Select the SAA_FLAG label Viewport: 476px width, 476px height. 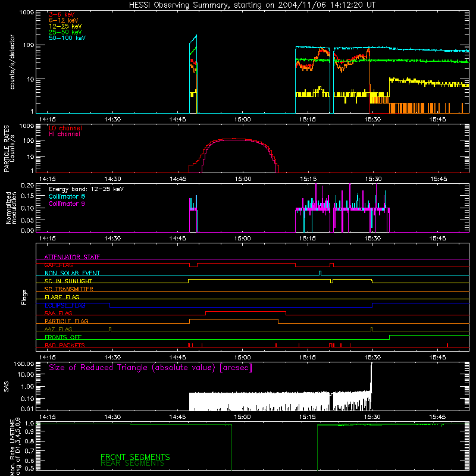click(x=58, y=313)
